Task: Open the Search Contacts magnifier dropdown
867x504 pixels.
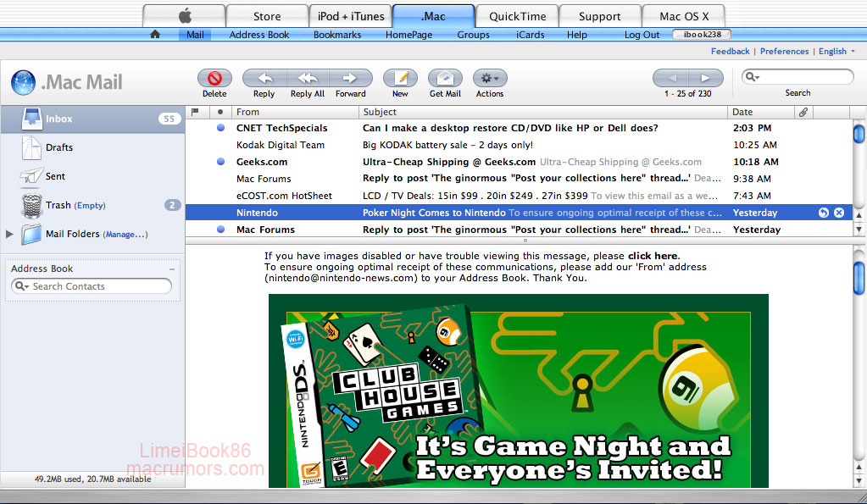Action: click(x=22, y=286)
